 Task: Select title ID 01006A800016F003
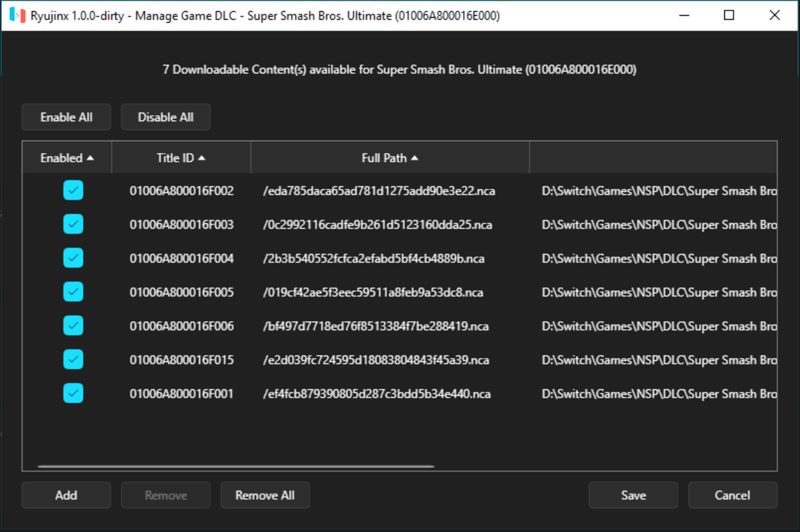(x=182, y=225)
